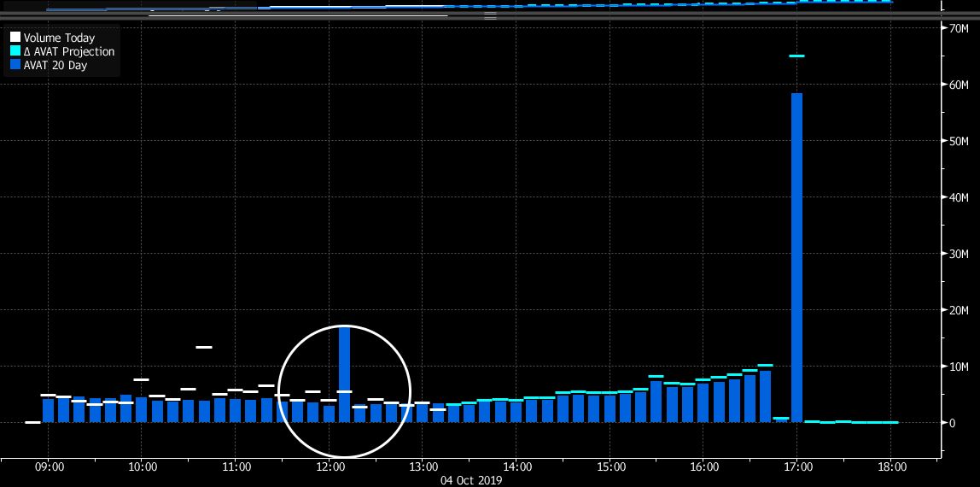Viewport: 980px width, 487px height.
Task: Click the cyan AVAT Projection legend swatch
Action: point(15,52)
